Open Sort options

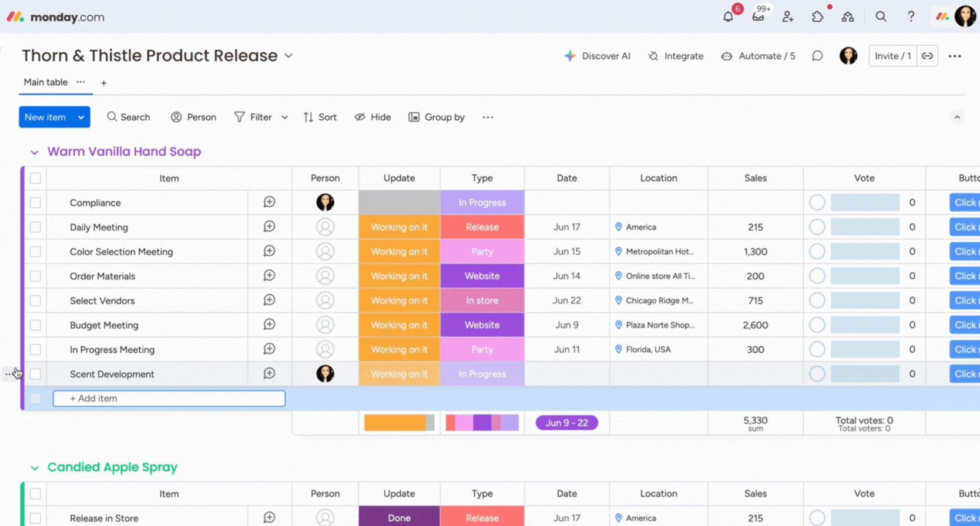click(320, 117)
